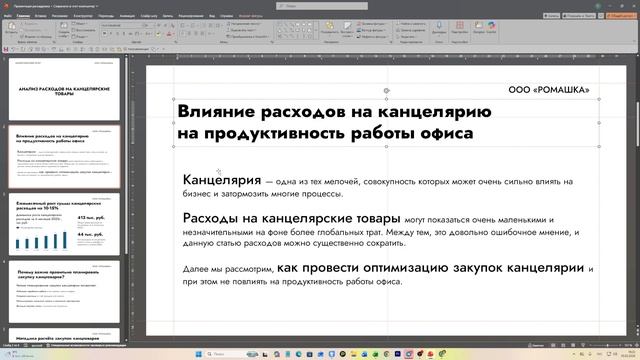Click the Paste (Вставить) clipboard icon
The height and width of the screenshot is (360, 640).
[x=11, y=27]
